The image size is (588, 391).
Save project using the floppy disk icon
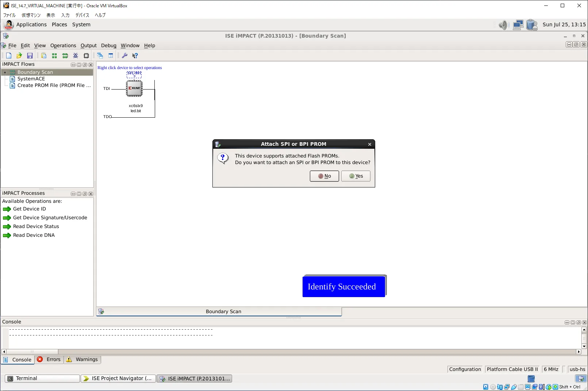30,56
